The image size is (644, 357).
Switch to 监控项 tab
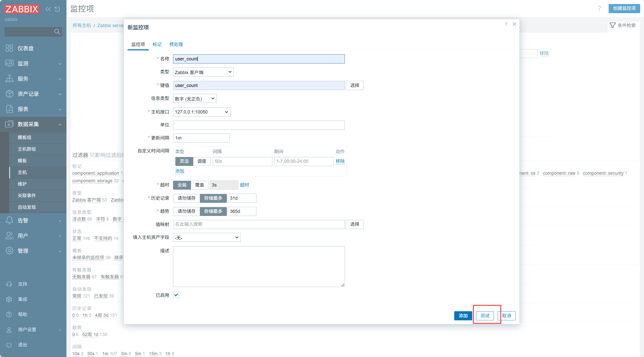[x=138, y=44]
